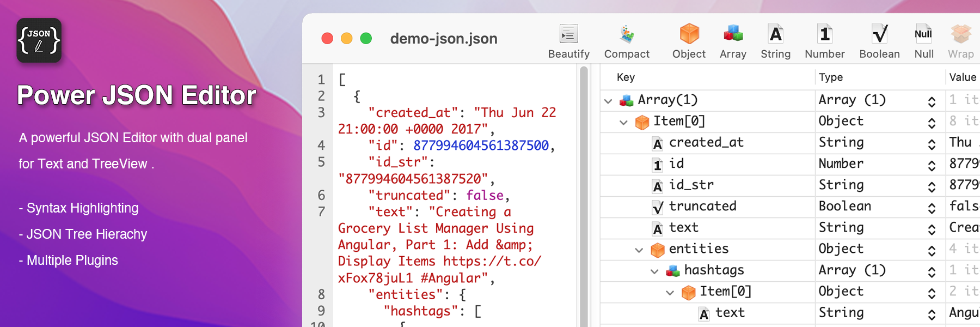980x327 pixels.
Task: Click the array icon beside hashtags
Action: (673, 271)
